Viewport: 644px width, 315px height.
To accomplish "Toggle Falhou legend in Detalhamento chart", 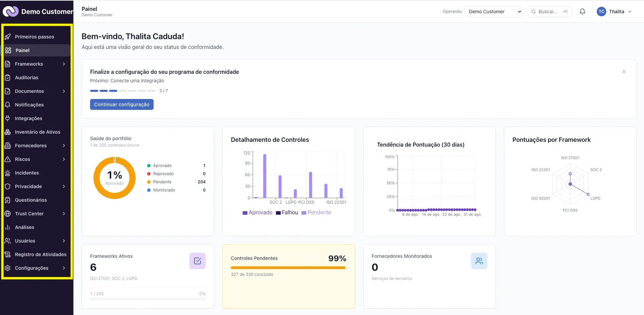I will coord(287,213).
